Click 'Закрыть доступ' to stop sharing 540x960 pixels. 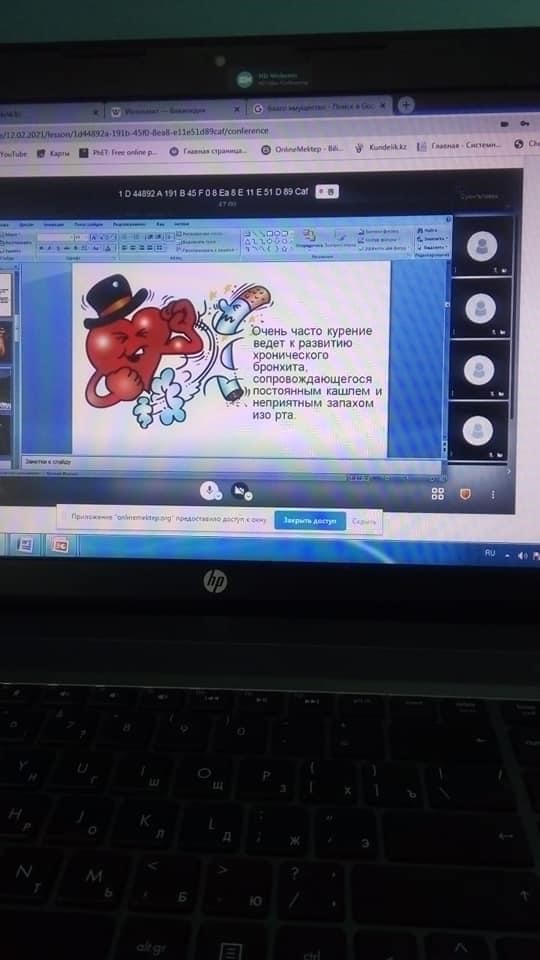310,521
